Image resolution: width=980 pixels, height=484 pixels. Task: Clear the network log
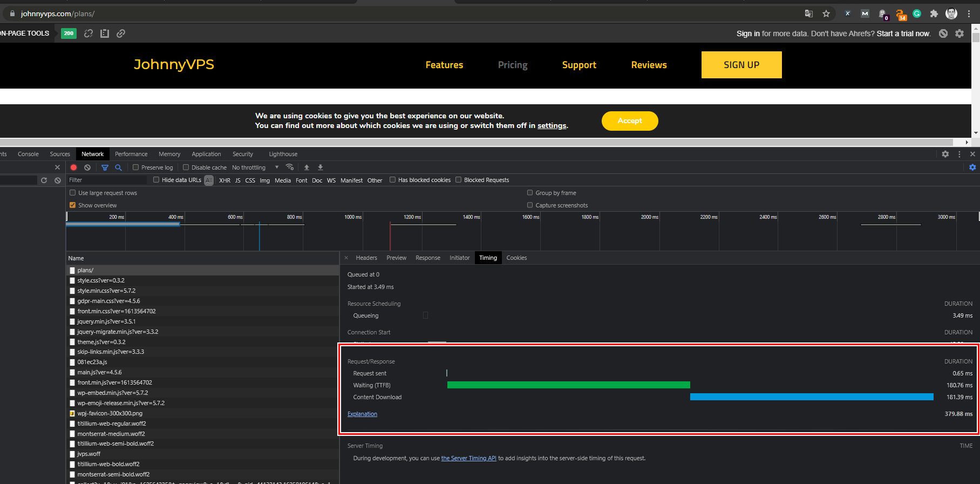pos(87,167)
